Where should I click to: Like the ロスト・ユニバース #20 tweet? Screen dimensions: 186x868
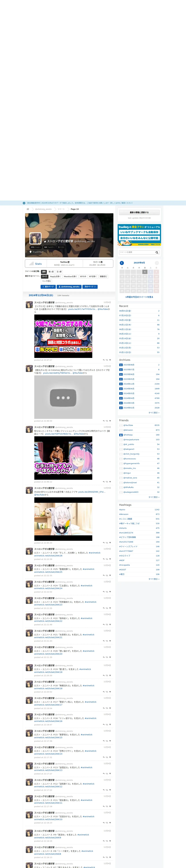point(110,657)
